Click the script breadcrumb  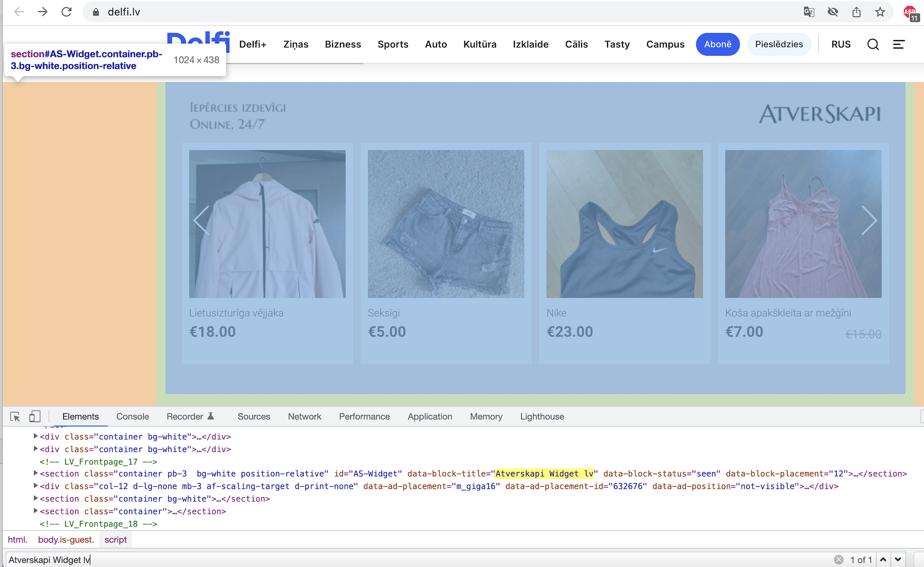[115, 540]
